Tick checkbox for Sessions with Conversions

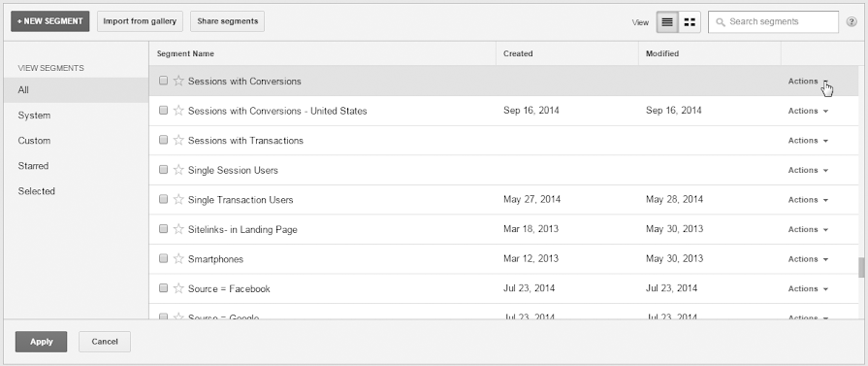pyautogui.click(x=163, y=81)
